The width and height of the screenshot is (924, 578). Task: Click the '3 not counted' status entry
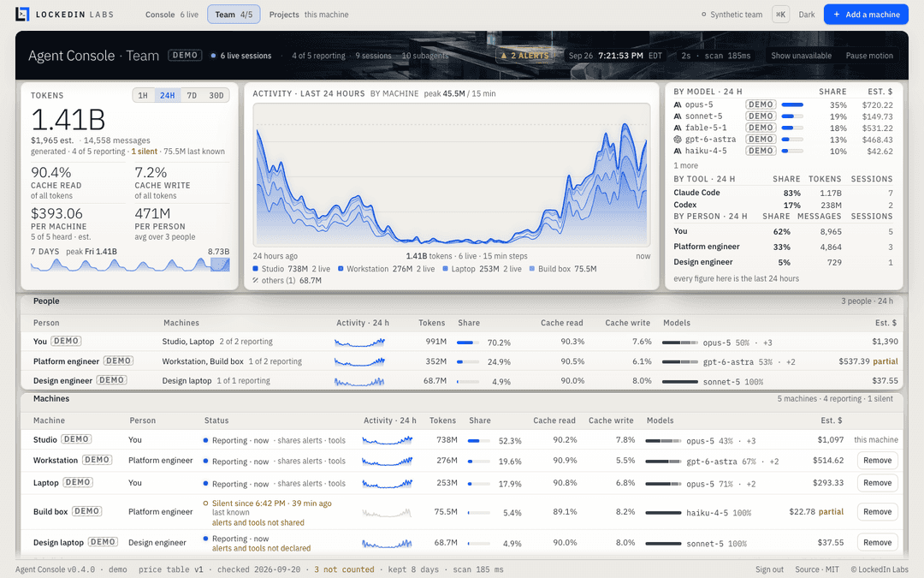pyautogui.click(x=344, y=569)
